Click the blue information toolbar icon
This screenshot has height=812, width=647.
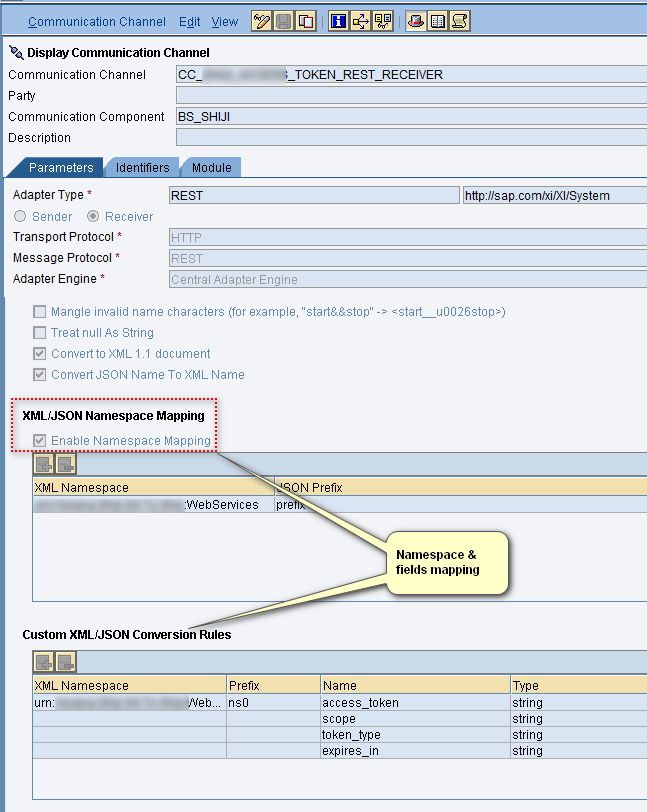(338, 21)
